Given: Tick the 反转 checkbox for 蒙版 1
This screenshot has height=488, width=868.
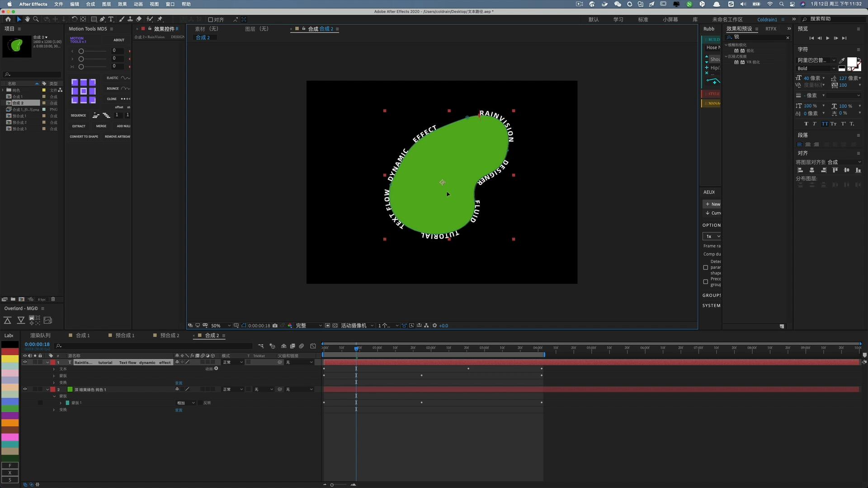Looking at the screenshot, I should coord(200,403).
